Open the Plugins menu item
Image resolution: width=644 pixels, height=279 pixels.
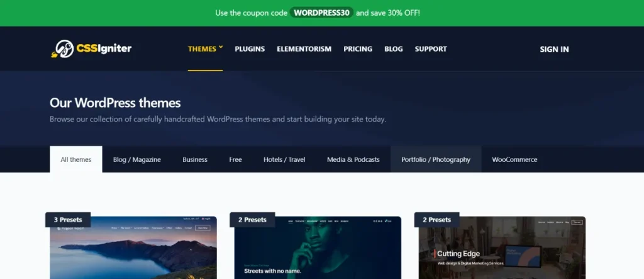click(x=250, y=49)
